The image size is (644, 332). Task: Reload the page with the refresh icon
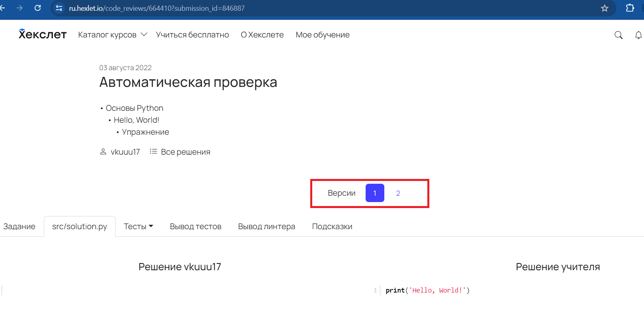pos(38,8)
